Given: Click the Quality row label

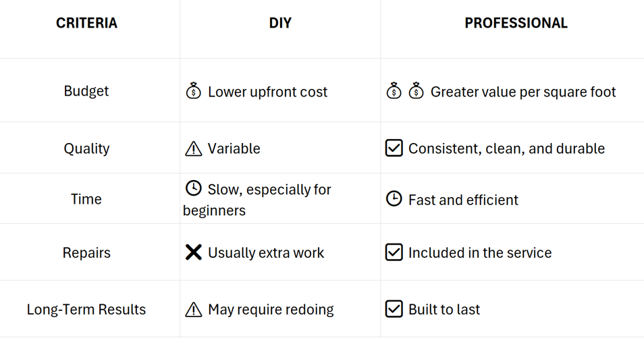Looking at the screenshot, I should (86, 148).
